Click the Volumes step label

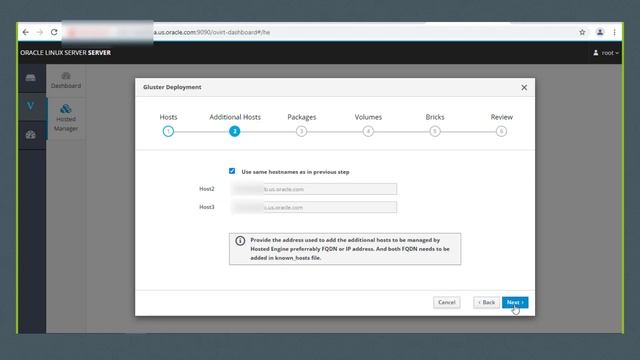tap(368, 117)
